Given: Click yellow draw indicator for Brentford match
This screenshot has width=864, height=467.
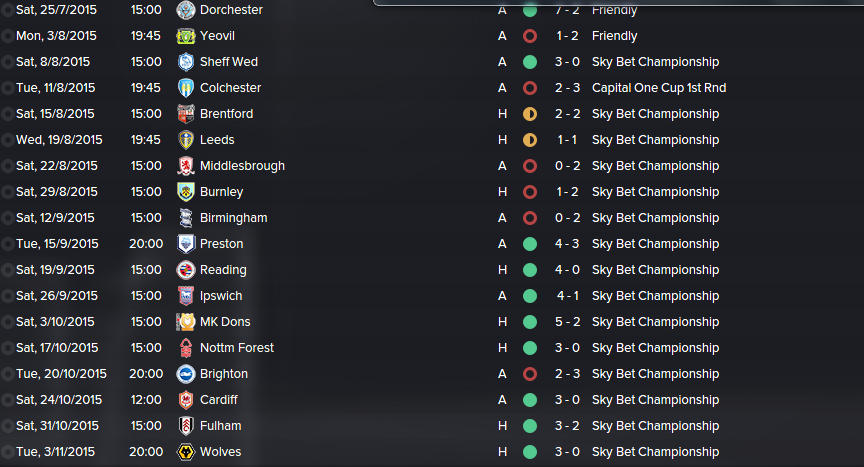Looking at the screenshot, I should (x=530, y=114).
